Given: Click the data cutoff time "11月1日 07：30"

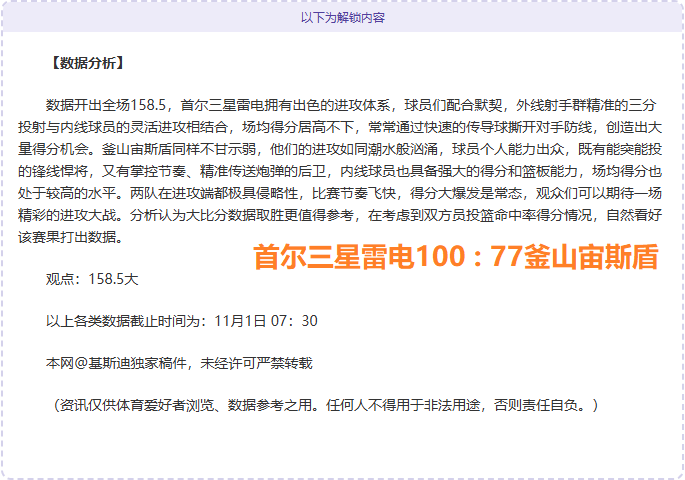Looking at the screenshot, I should [x=266, y=321].
